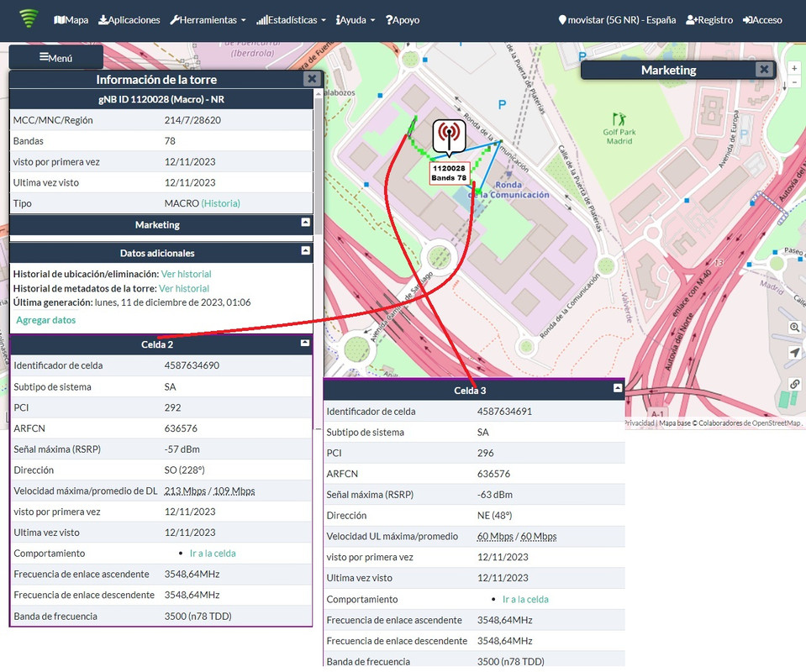
Task: Click the gNB ID 1120028 (Macro) - NR header
Action: point(161,99)
